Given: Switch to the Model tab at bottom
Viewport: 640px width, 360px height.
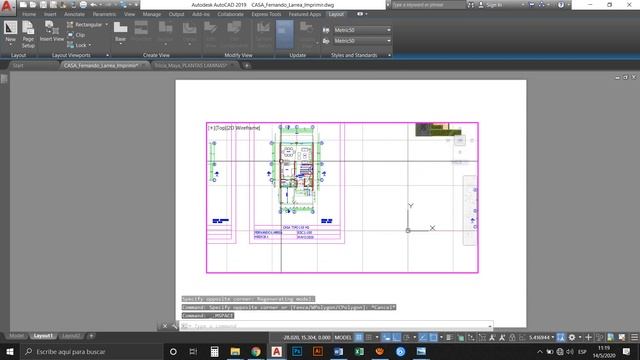Looking at the screenshot, I should pos(16,336).
